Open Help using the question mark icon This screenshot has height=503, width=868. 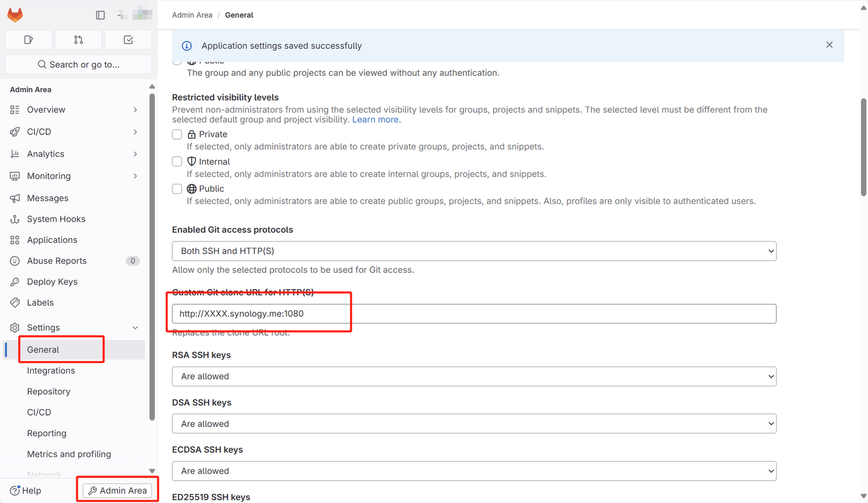click(25, 490)
